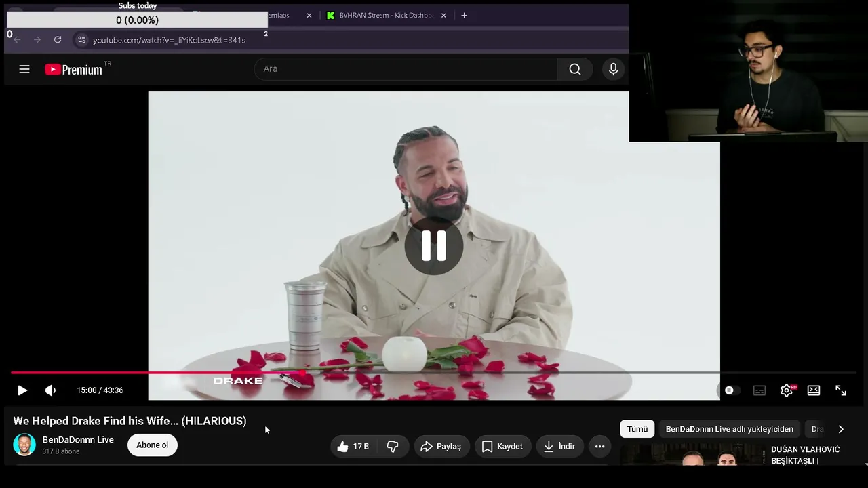Click the 15:00 / 43:36 time display

pyautogui.click(x=100, y=390)
